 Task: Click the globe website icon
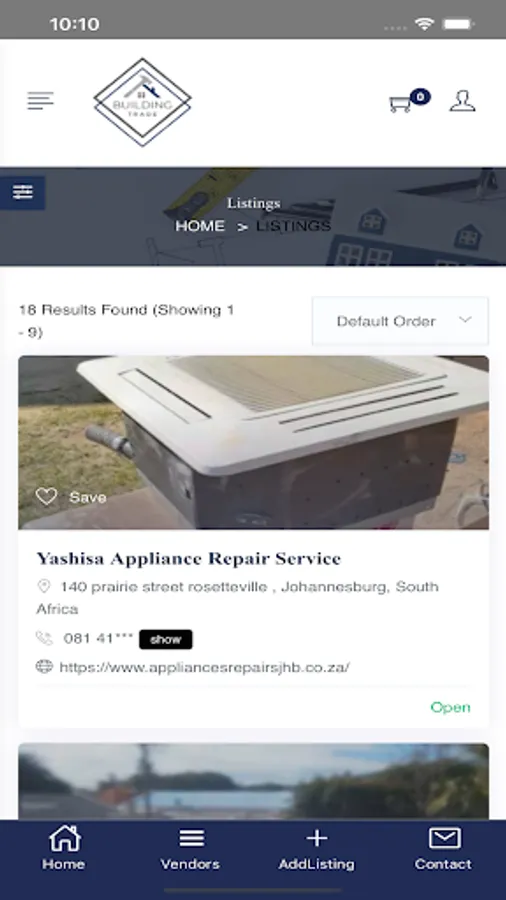pyautogui.click(x=44, y=666)
